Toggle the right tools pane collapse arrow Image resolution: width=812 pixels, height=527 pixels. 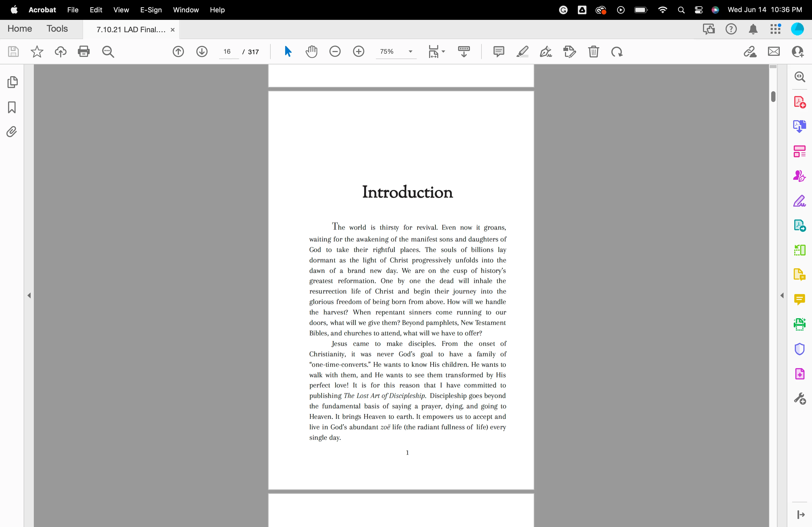point(782,295)
